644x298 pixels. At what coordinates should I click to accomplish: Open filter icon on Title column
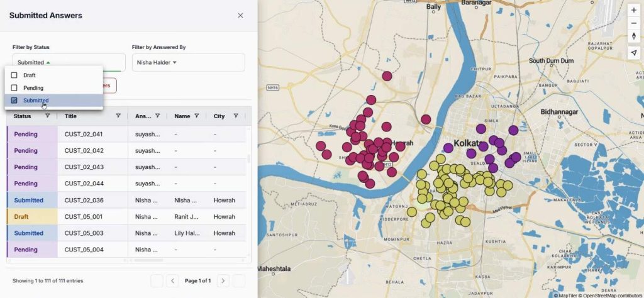pyautogui.click(x=118, y=116)
